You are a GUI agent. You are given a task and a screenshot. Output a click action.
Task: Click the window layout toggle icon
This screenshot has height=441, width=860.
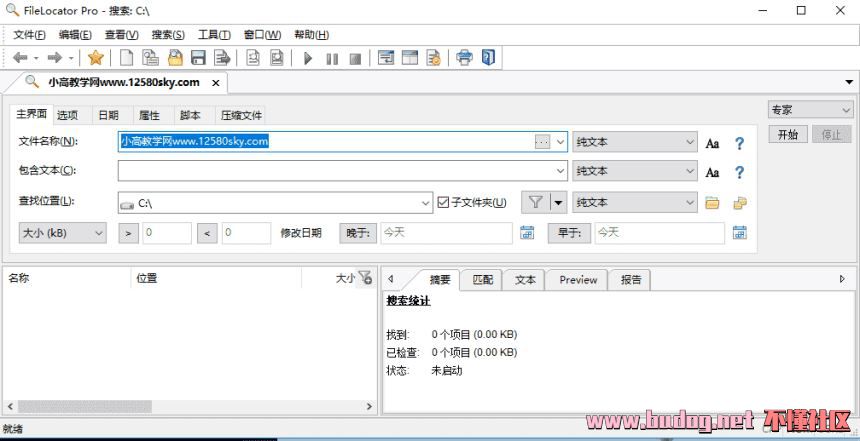pos(410,58)
